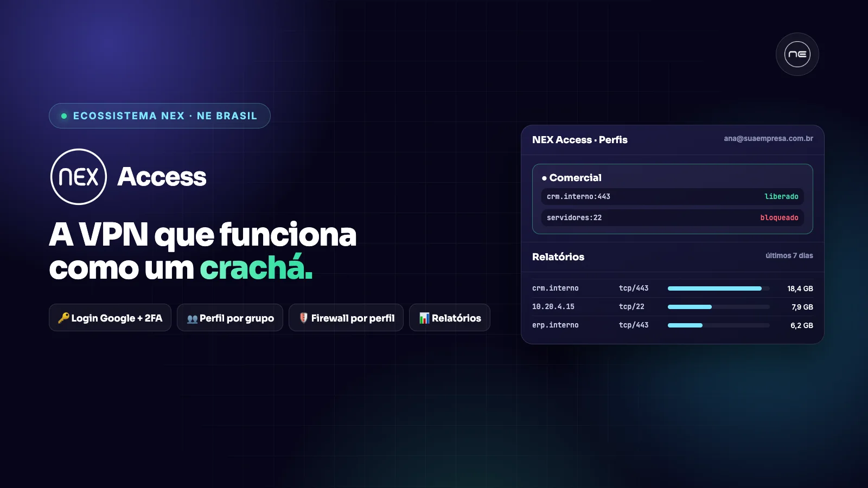Select the Firewall por perfil chip

point(346,318)
